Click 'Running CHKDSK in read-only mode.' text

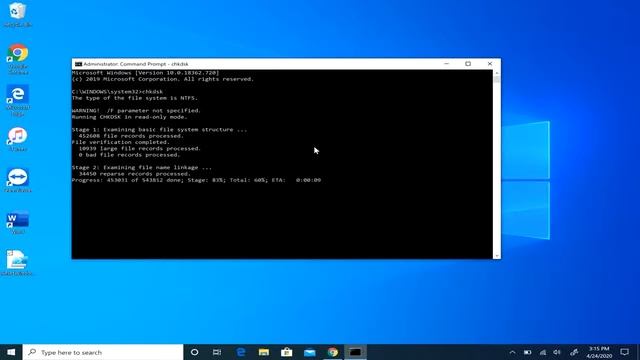coord(129,117)
